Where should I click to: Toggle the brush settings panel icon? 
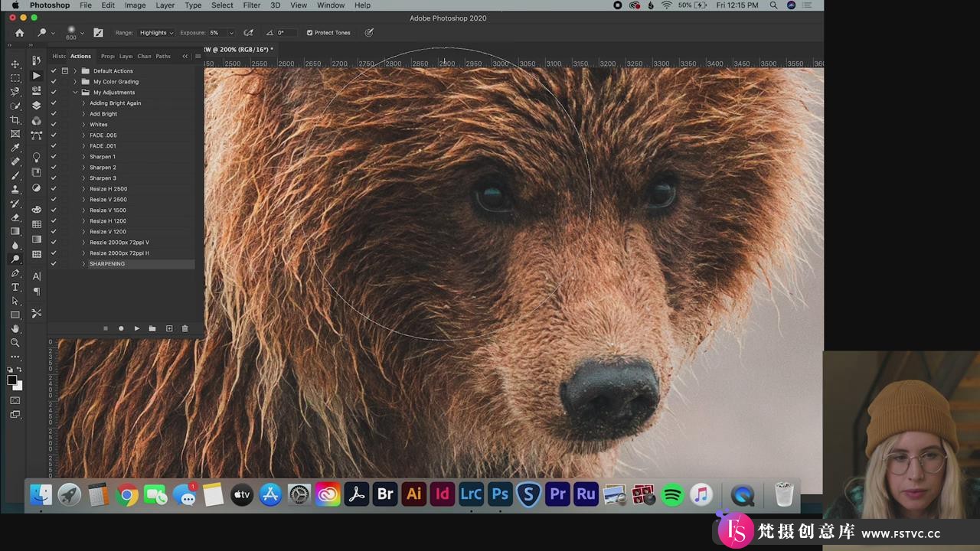tap(98, 33)
